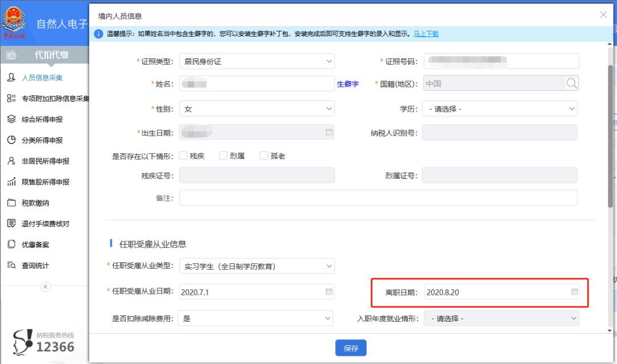This screenshot has width=617, height=364.
Task: Check the 残疾 checkbox
Action: [183, 155]
